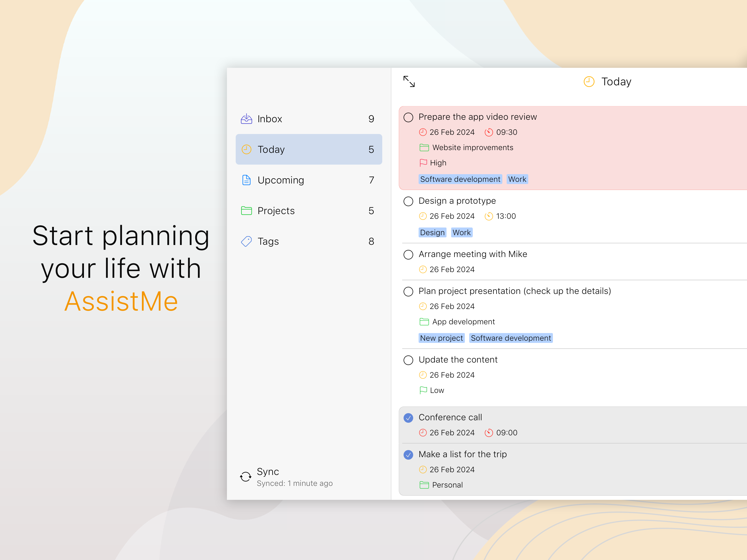Image resolution: width=747 pixels, height=560 pixels.
Task: Click the Website improvements folder icon
Action: pos(424,148)
